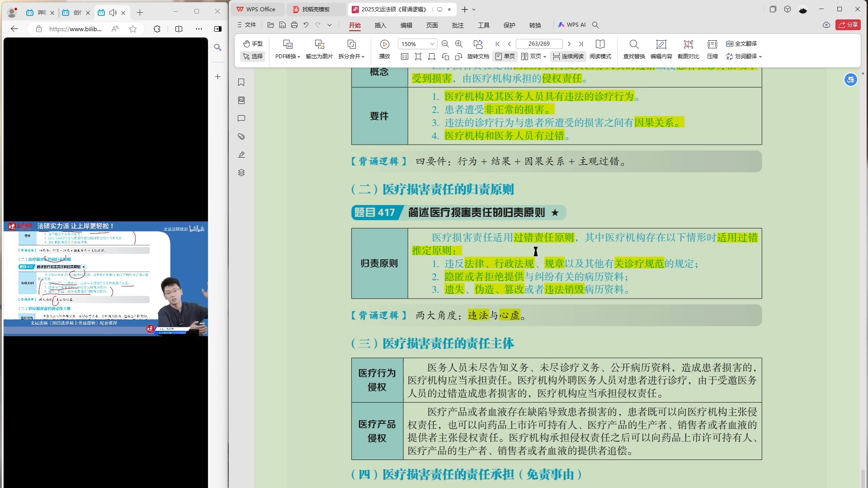Expand quick access toolbar chevron
The height and width of the screenshot is (488, 868).
(330, 25)
